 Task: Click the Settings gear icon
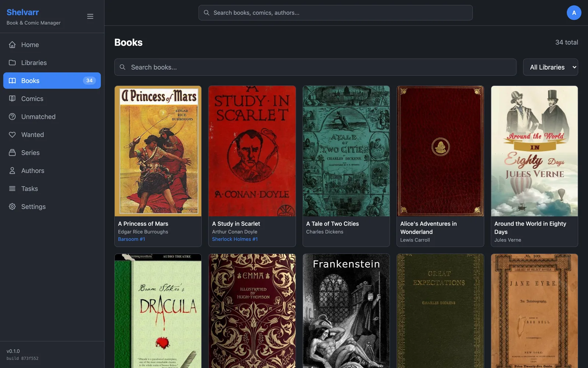point(12,207)
